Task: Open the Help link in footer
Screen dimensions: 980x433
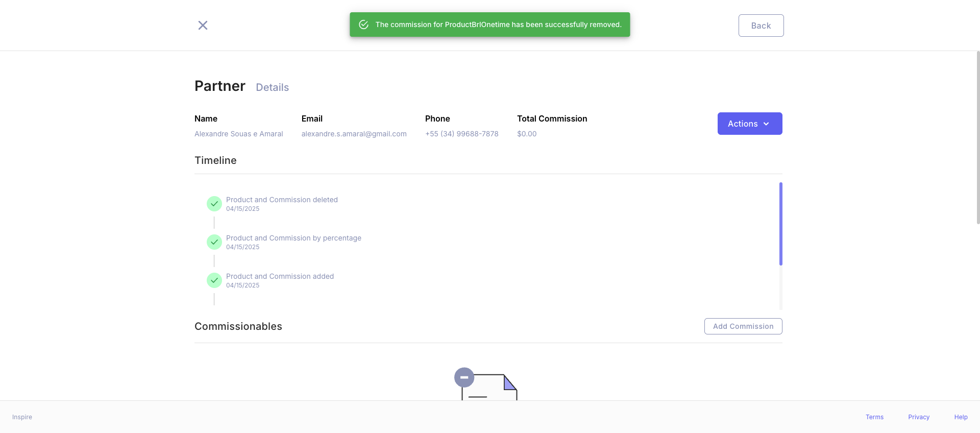Action: point(961,417)
